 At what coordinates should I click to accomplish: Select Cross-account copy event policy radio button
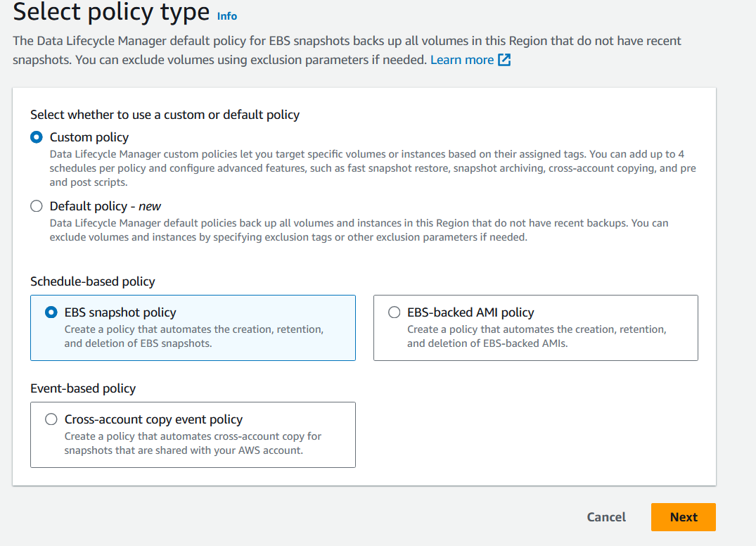(x=51, y=419)
